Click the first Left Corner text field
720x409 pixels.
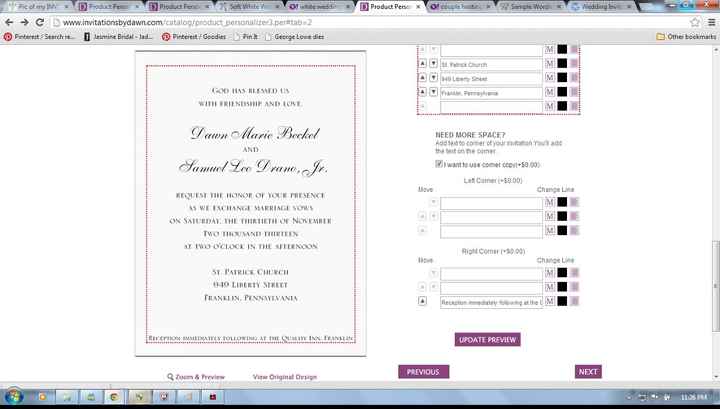click(x=491, y=203)
